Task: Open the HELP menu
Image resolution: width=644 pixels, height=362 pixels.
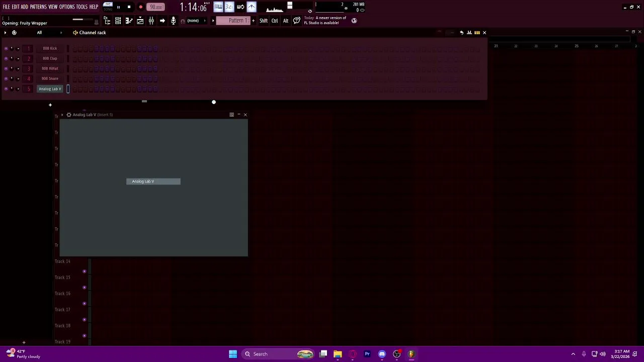Action: (94, 7)
